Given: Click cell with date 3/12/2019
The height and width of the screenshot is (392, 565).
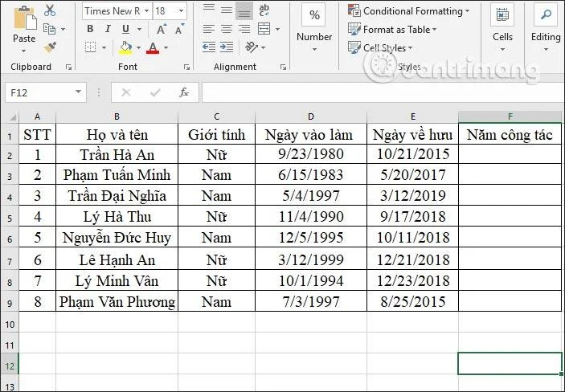Looking at the screenshot, I should (x=413, y=196).
